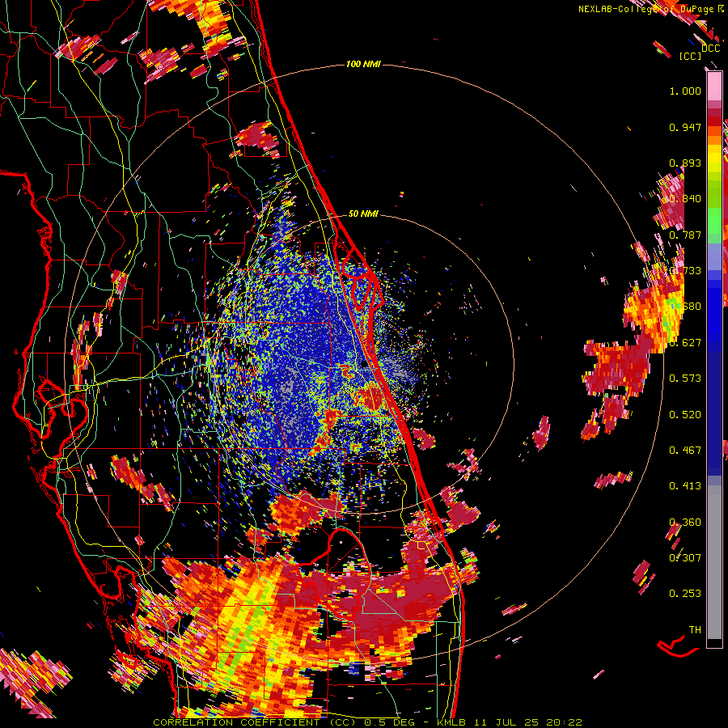Click the 0.360 legend value
This screenshot has width=728, height=728.
pos(685,522)
